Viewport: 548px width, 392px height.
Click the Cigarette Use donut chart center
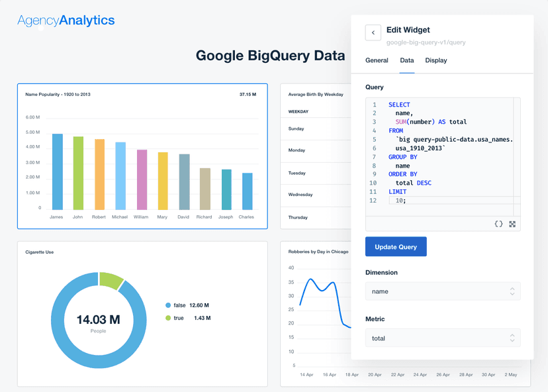point(99,320)
